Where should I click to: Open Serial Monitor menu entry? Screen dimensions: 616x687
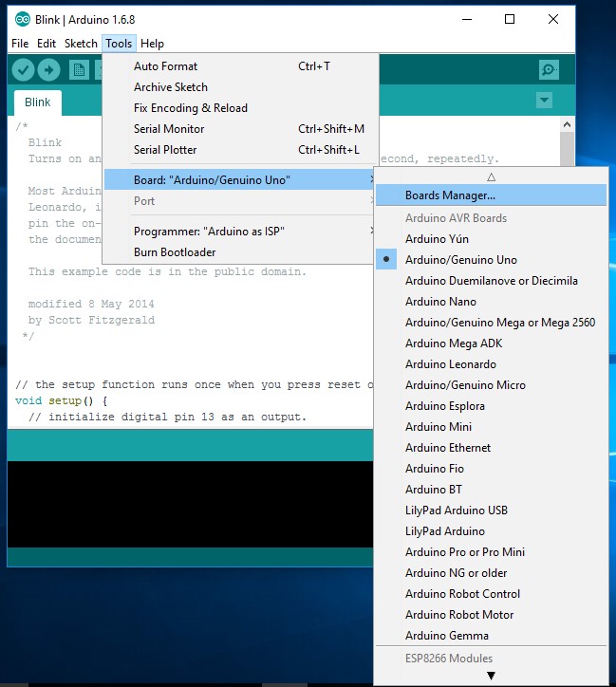pos(239,129)
